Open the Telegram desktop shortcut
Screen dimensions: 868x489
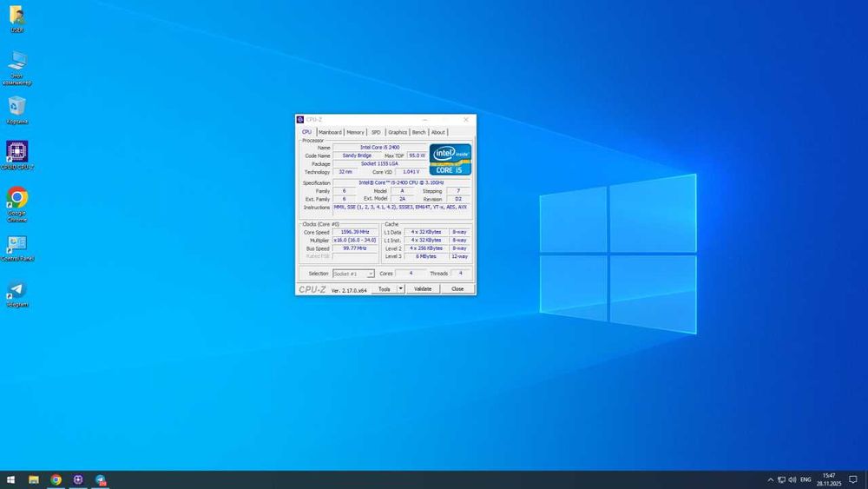click(x=17, y=290)
